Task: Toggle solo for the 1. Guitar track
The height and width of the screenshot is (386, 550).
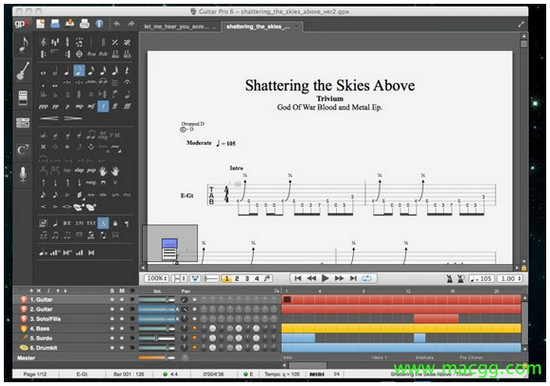Action: [x=112, y=300]
